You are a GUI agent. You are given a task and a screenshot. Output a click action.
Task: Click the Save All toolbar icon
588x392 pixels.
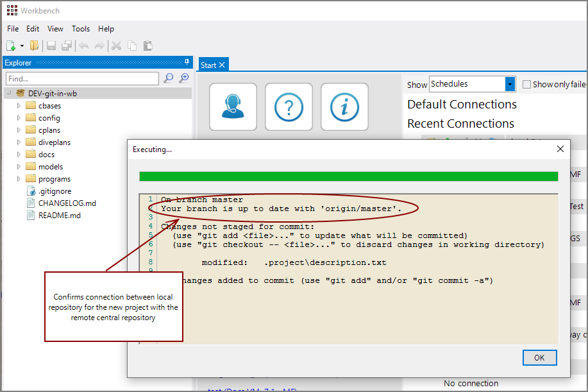(66, 45)
